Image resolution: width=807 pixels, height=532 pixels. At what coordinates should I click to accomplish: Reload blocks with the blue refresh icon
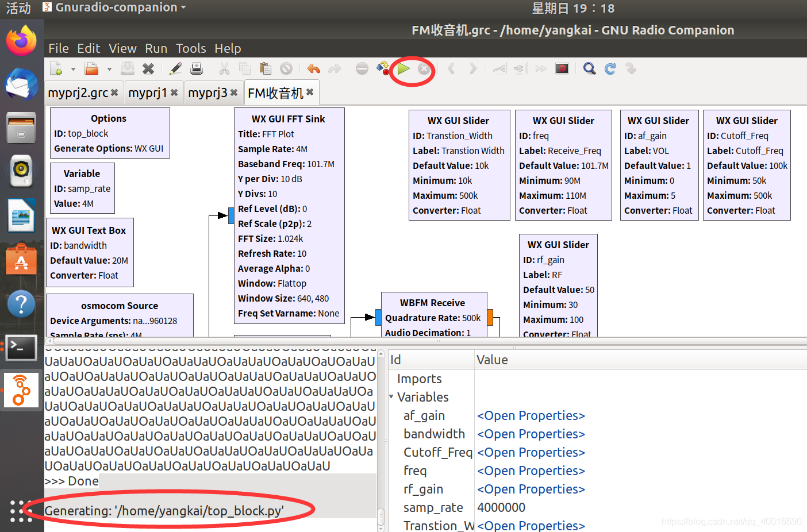(610, 69)
